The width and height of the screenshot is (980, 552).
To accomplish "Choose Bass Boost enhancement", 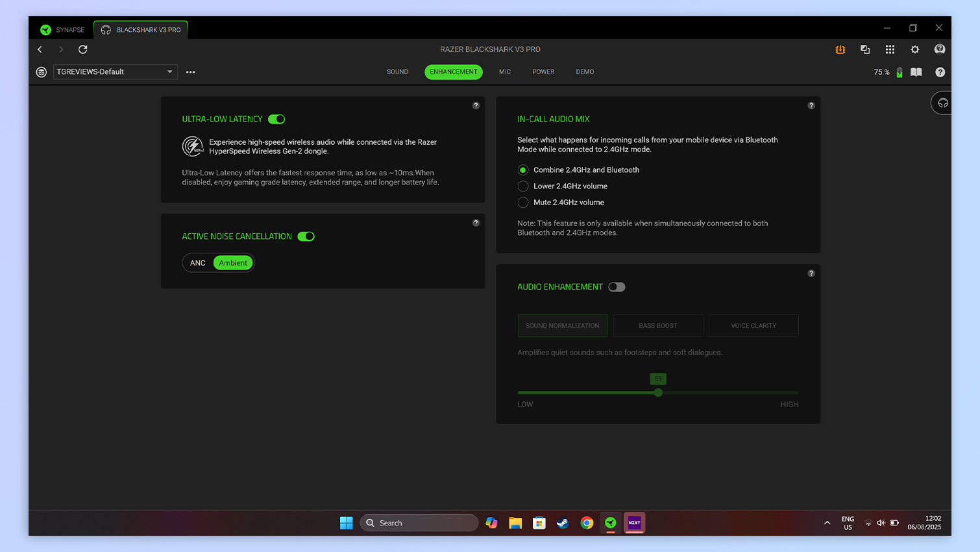I will click(x=658, y=325).
